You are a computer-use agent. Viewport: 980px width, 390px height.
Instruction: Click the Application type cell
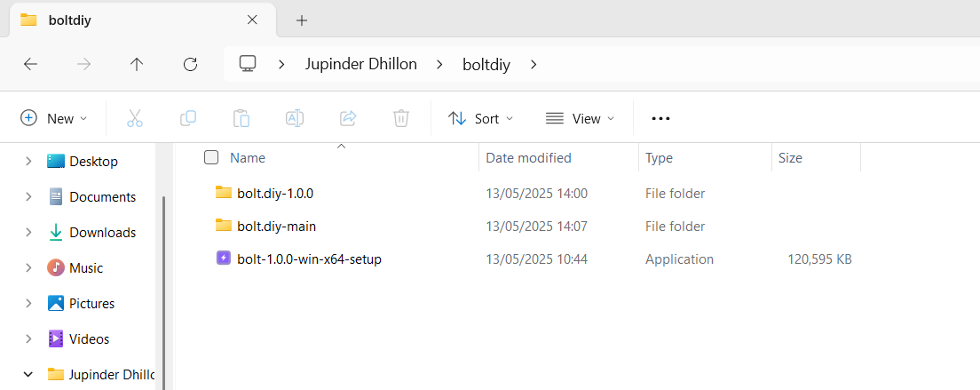[x=679, y=259]
